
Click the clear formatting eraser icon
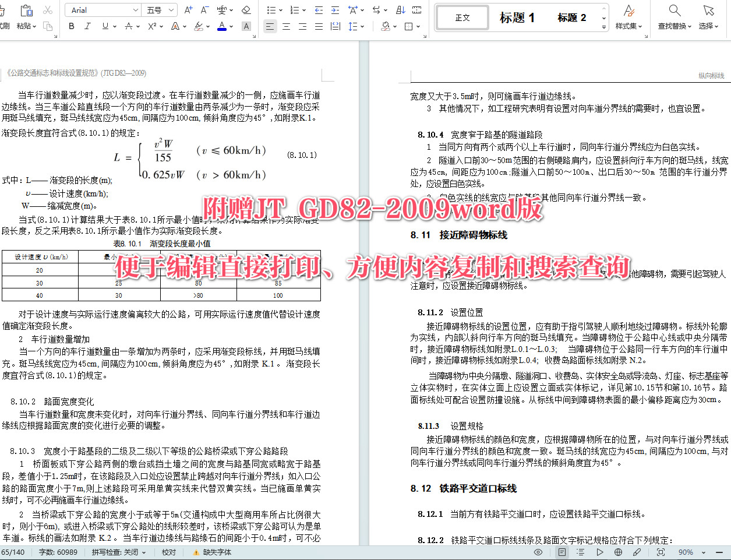tap(246, 10)
